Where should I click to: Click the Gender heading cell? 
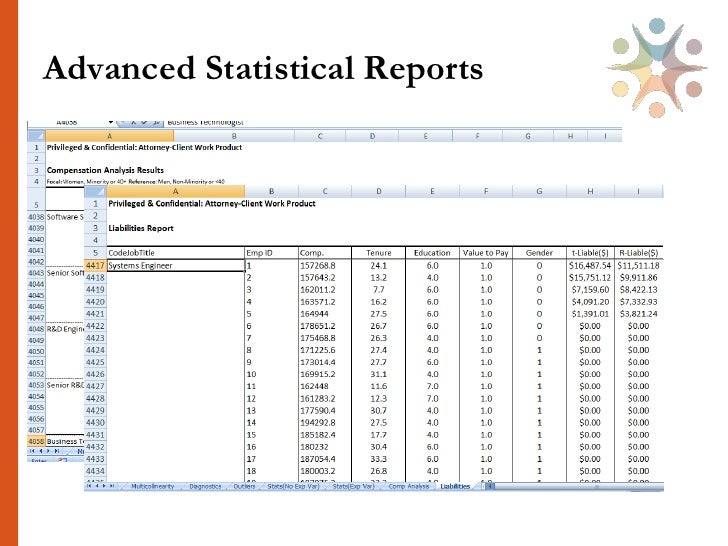pyautogui.click(x=540, y=253)
